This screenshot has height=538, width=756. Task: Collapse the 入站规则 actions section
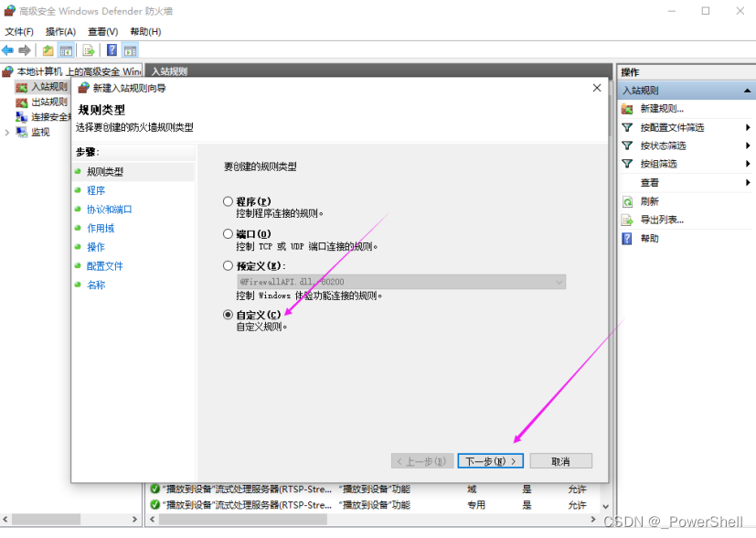pos(747,91)
